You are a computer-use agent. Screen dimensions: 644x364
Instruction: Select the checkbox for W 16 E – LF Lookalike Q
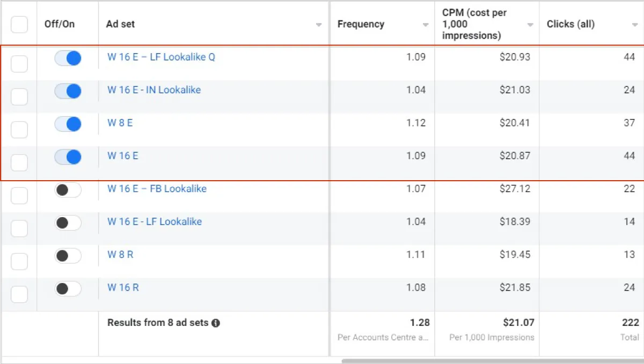(x=19, y=64)
